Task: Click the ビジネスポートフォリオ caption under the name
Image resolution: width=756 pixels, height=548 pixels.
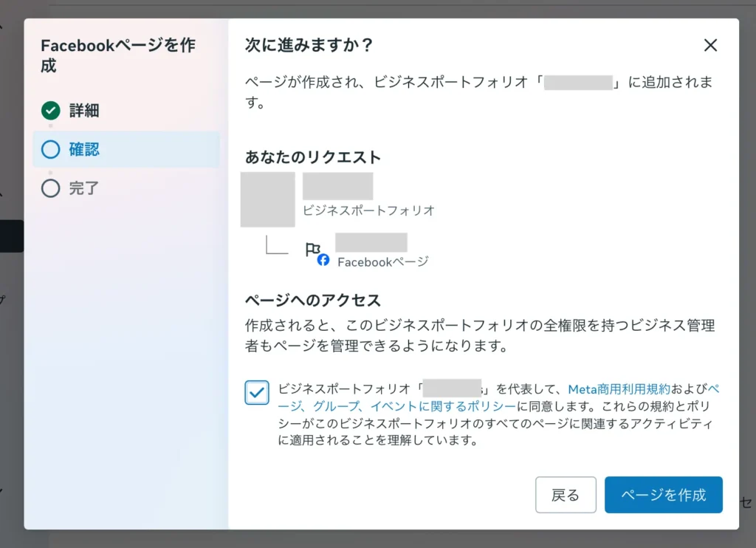Action: pyautogui.click(x=368, y=210)
